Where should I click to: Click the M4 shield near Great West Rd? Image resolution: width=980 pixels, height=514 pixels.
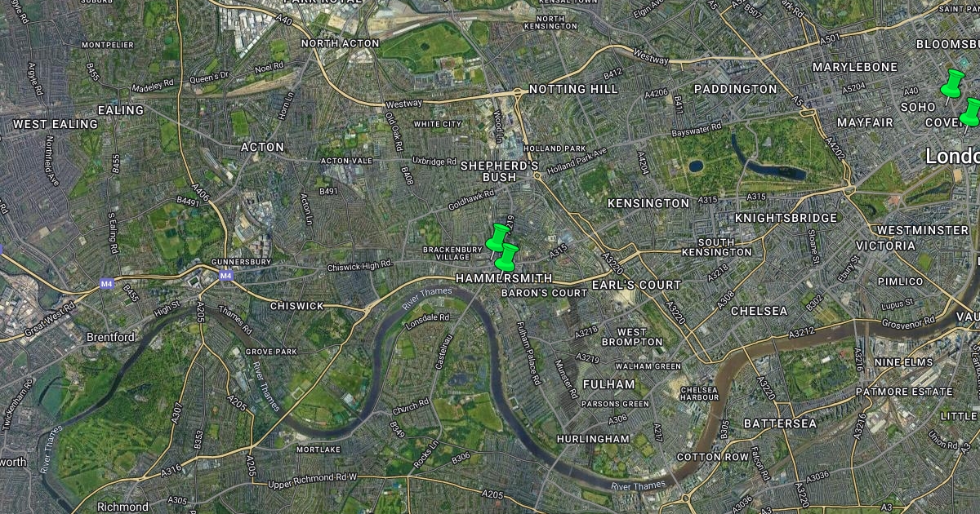point(107,284)
